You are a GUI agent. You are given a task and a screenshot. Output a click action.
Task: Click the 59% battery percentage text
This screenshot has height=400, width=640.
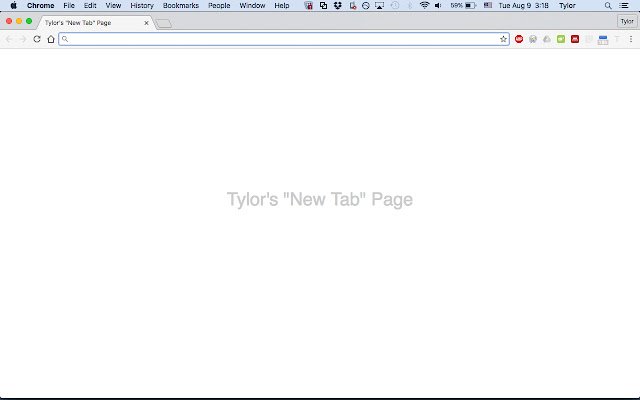click(456, 6)
